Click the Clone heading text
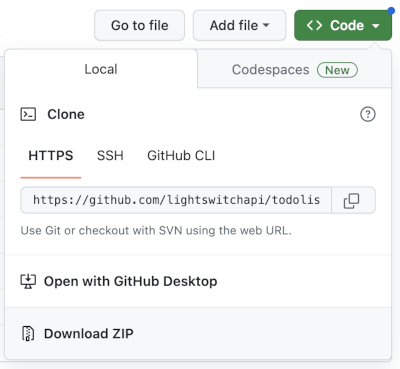The width and height of the screenshot is (400, 369). tap(66, 114)
